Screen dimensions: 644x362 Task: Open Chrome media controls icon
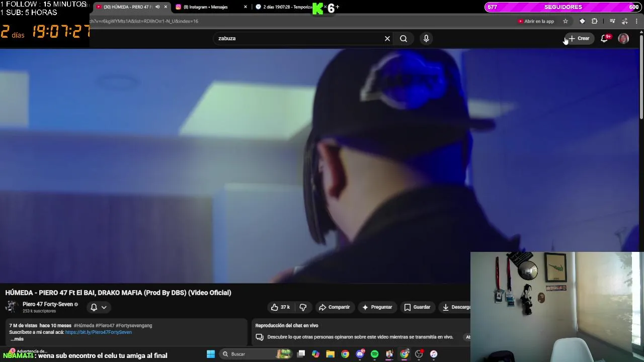click(x=612, y=21)
